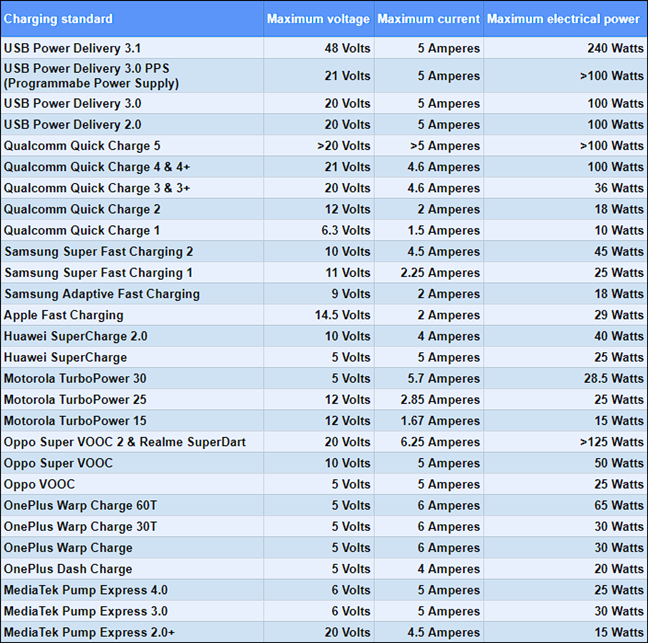The image size is (648, 643).
Task: Click the Maximum current column header
Action: [x=429, y=19]
